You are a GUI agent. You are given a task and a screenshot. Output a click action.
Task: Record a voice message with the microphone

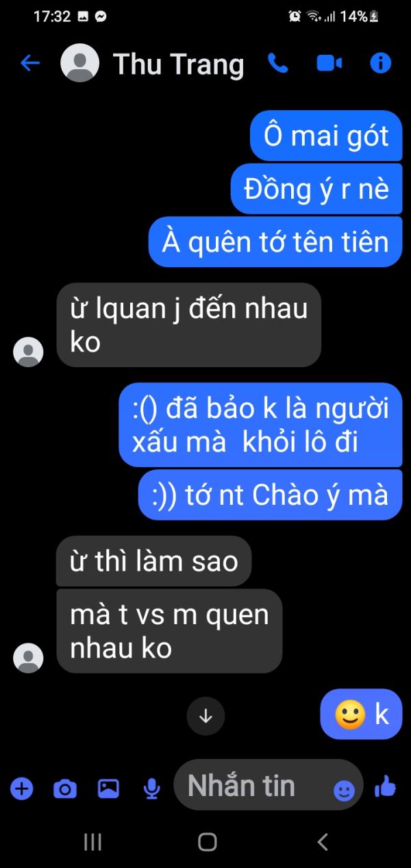[x=152, y=789]
